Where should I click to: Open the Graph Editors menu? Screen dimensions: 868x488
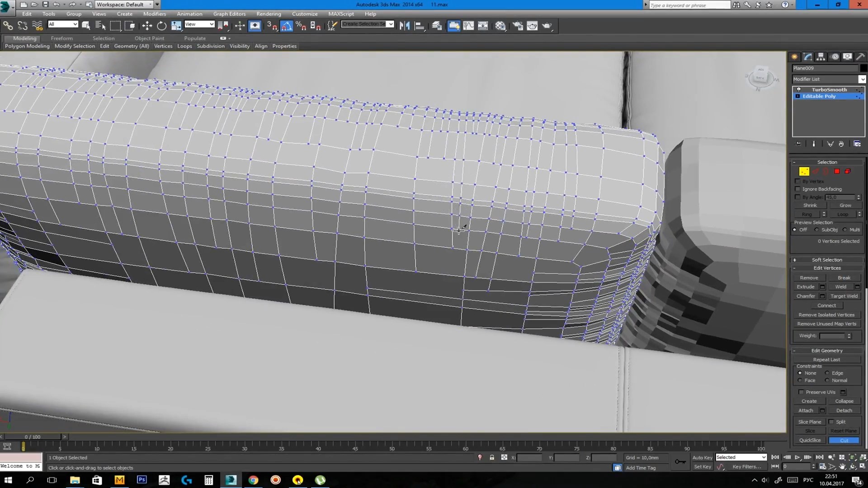pos(229,14)
